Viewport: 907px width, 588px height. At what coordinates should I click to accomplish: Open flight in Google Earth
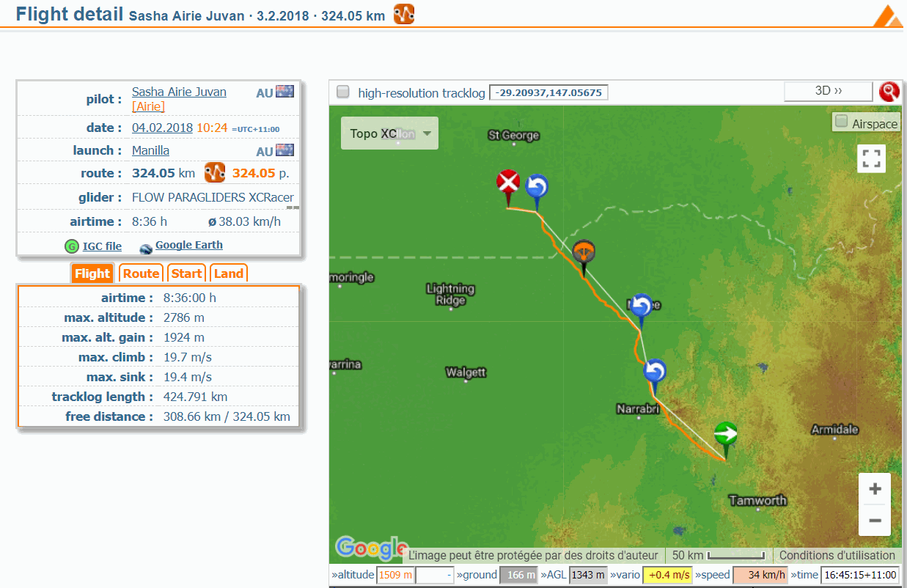click(188, 246)
